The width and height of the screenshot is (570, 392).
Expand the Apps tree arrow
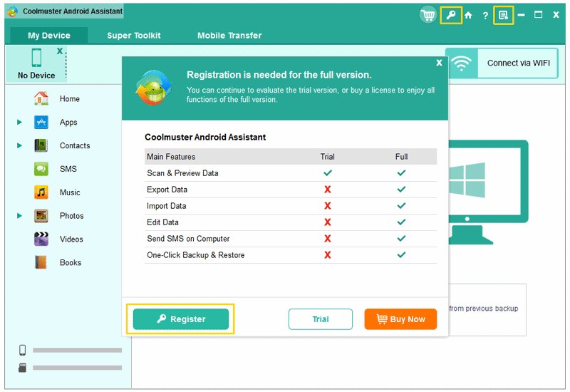pyautogui.click(x=20, y=122)
